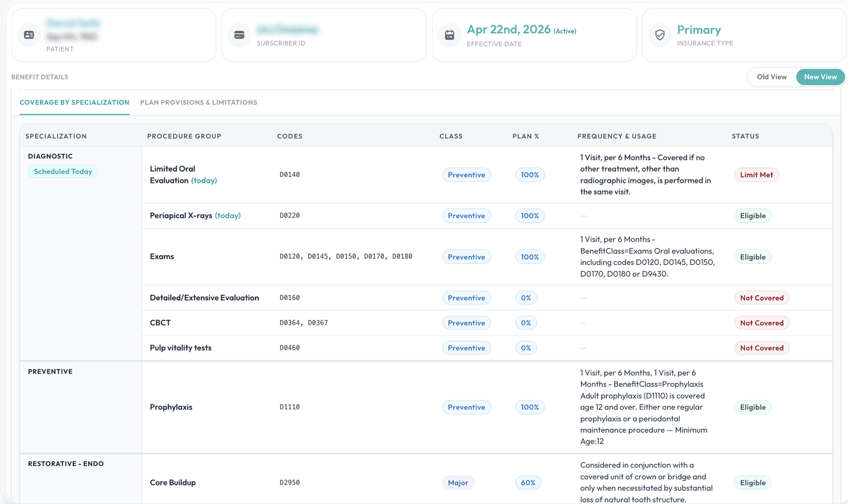Click the Exams codes list starting D0120
The height and width of the screenshot is (504, 848).
point(346,257)
